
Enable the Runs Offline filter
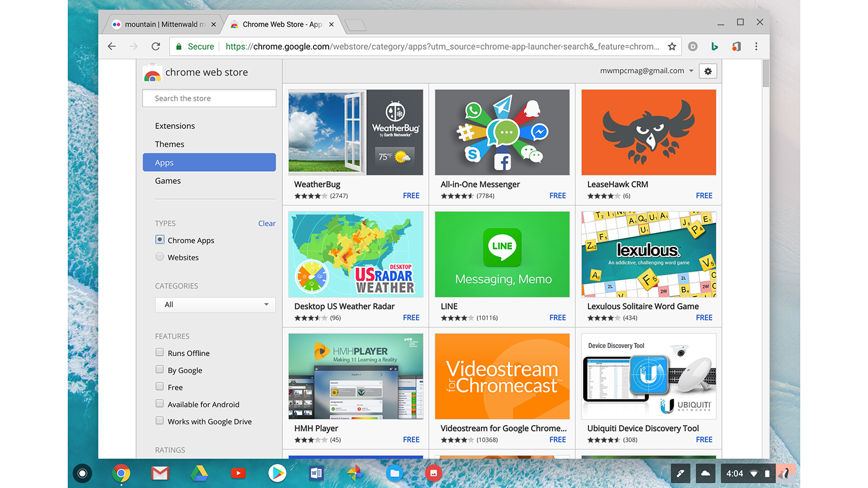(x=159, y=352)
